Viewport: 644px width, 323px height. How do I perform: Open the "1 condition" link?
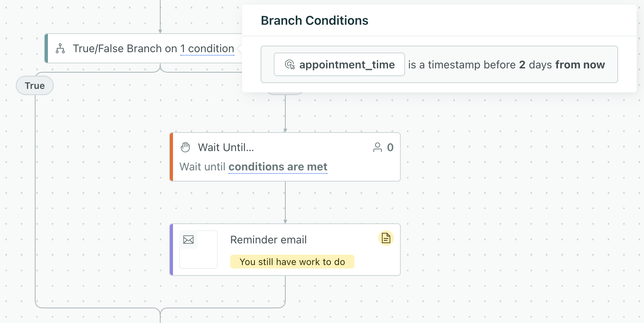pos(207,48)
